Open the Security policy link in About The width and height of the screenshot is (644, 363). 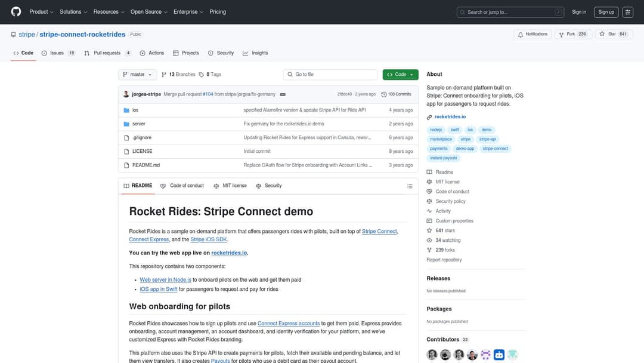tap(450, 201)
